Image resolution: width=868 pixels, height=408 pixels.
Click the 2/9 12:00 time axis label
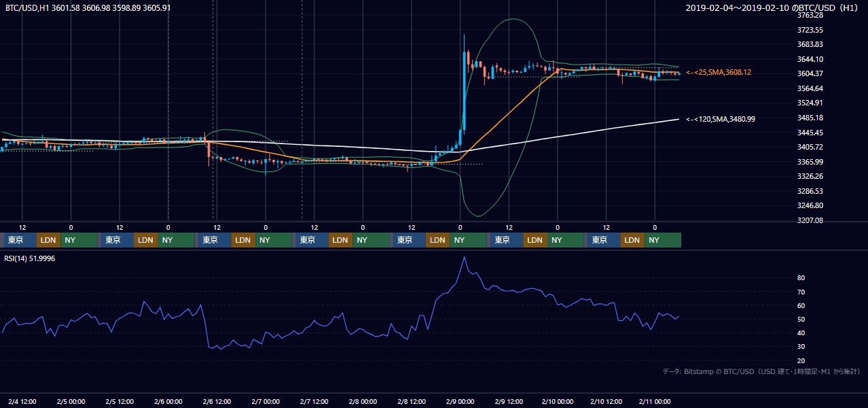click(509, 401)
